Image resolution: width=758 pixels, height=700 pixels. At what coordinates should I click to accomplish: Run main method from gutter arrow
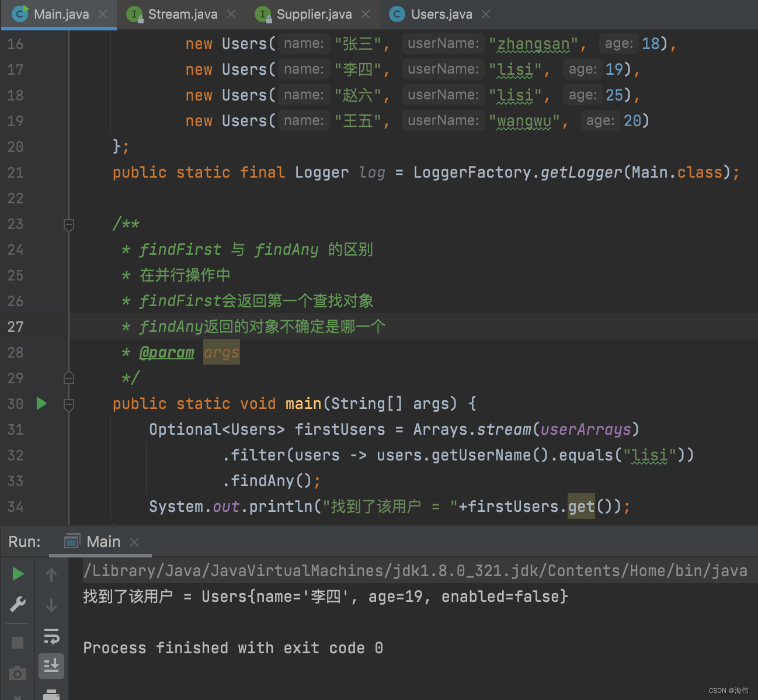pos(41,403)
